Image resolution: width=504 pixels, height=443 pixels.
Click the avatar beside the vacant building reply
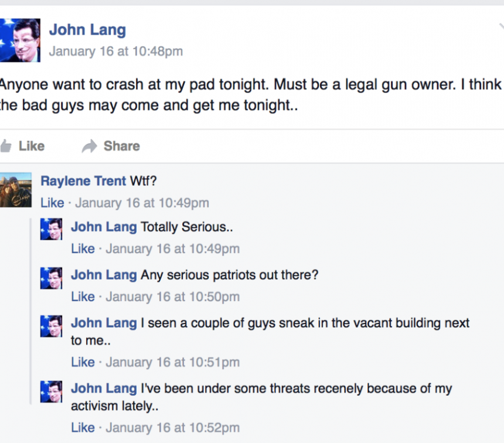click(x=51, y=325)
